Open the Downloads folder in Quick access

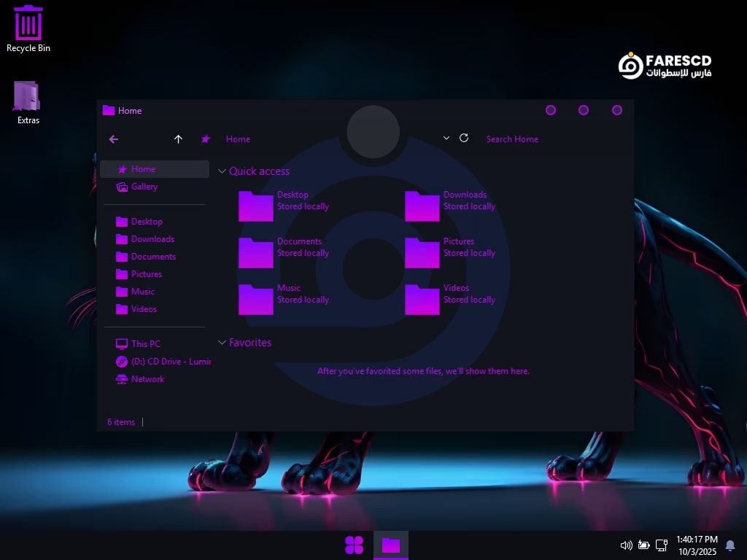(x=422, y=206)
